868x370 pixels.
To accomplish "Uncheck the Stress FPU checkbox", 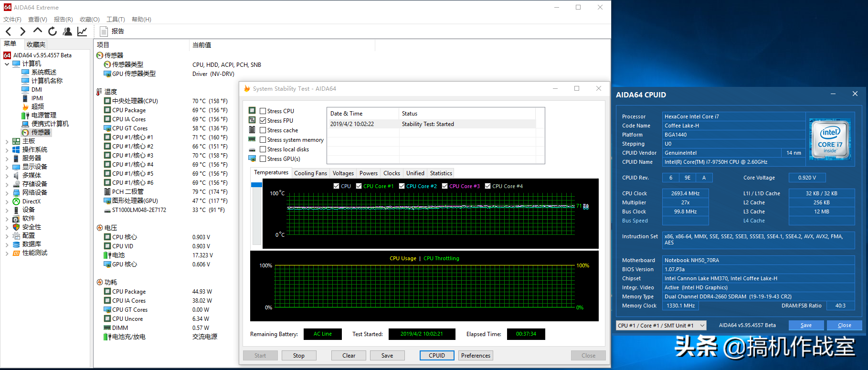I will coord(263,121).
